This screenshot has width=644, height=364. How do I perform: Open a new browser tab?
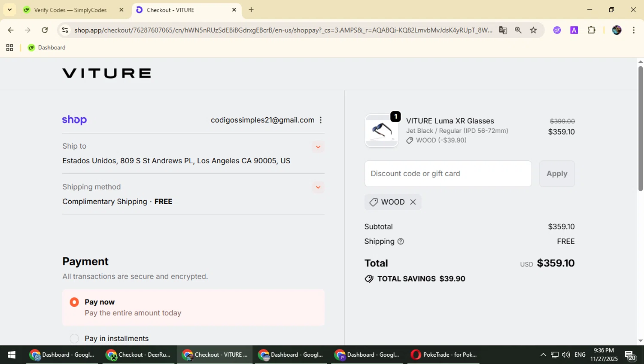click(251, 10)
